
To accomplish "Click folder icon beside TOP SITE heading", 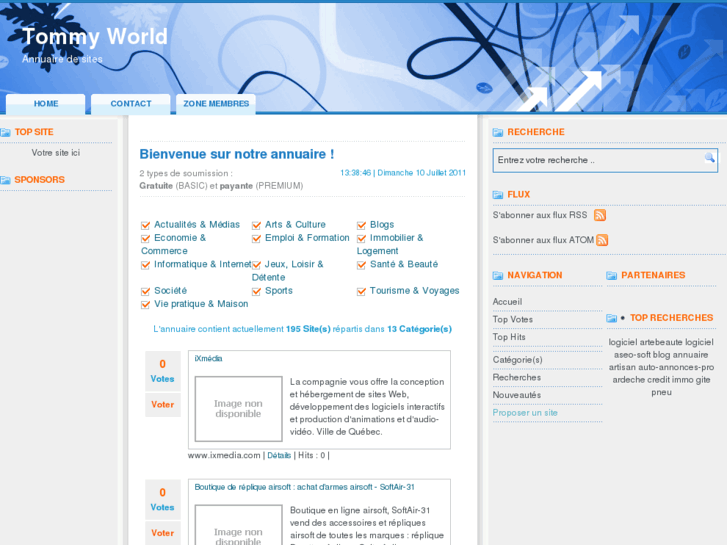I will point(6,133).
